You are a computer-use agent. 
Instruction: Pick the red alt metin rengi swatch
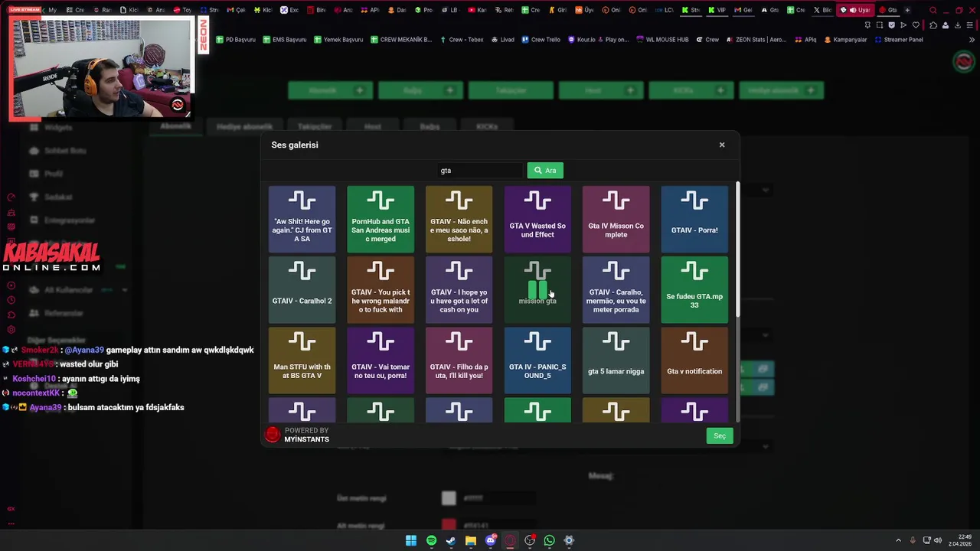[x=449, y=526]
